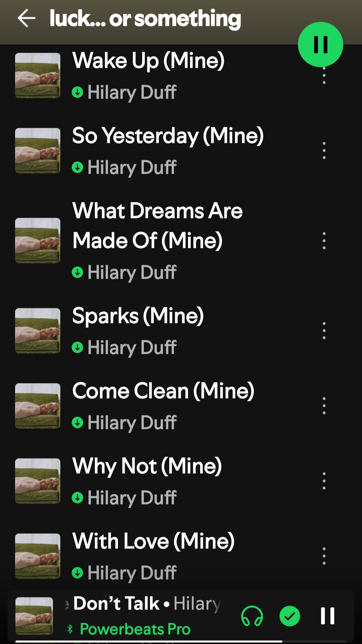
Task: Seek using the mini player progress bar
Action: coord(181,642)
